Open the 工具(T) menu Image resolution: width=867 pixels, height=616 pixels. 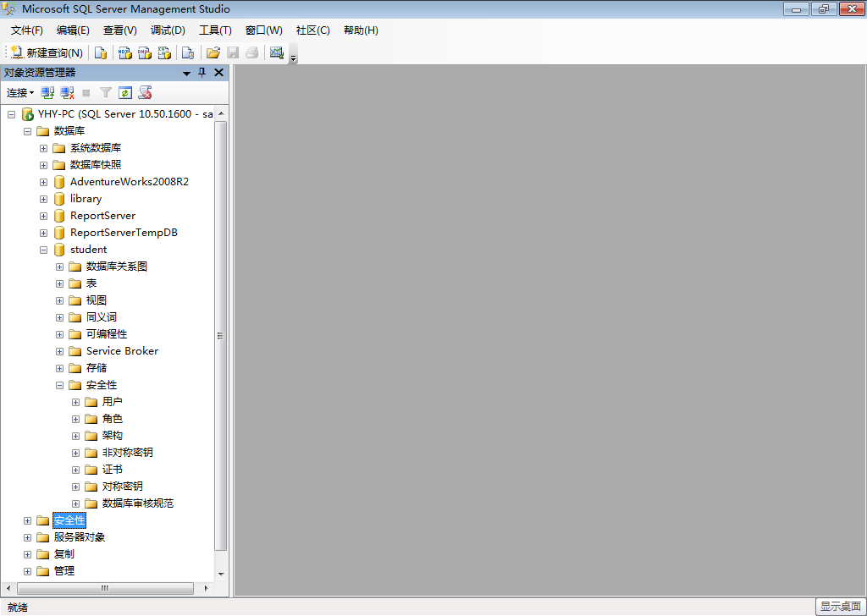pyautogui.click(x=215, y=30)
